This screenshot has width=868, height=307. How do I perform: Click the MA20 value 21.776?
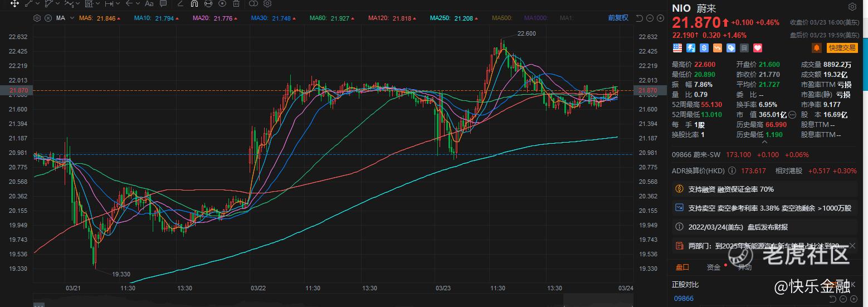tap(223, 18)
